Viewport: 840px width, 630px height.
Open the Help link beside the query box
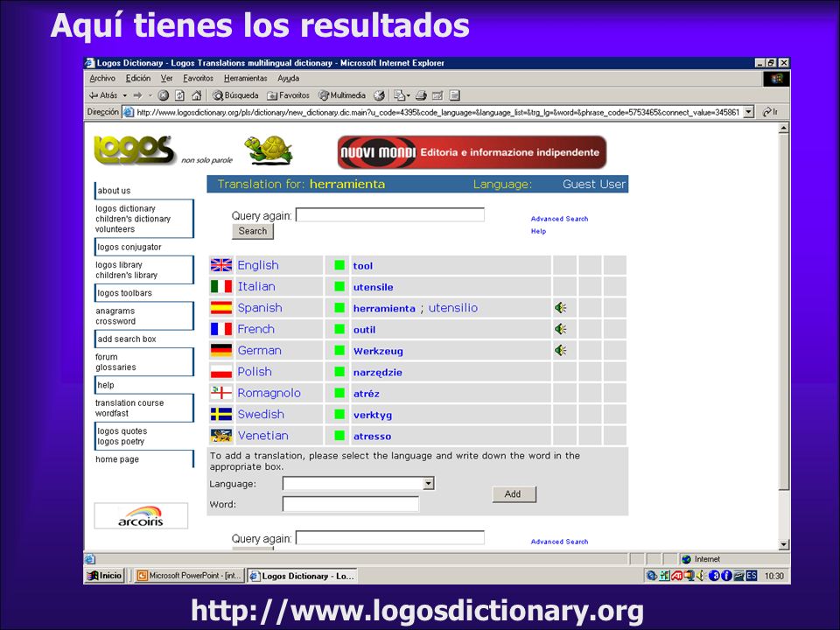pos(538,231)
